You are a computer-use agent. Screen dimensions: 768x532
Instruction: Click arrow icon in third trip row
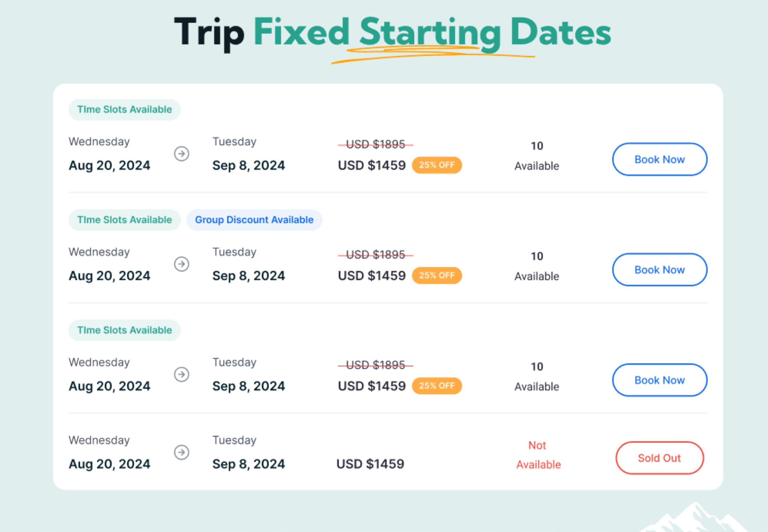coord(181,374)
